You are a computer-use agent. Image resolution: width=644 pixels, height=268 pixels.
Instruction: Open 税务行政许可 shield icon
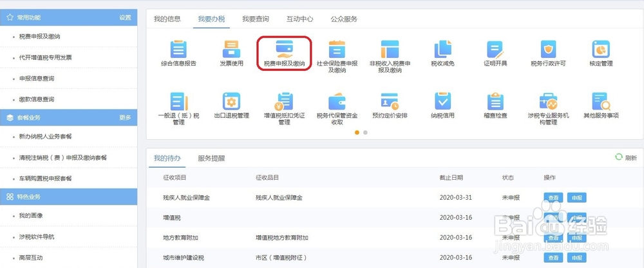(x=548, y=50)
